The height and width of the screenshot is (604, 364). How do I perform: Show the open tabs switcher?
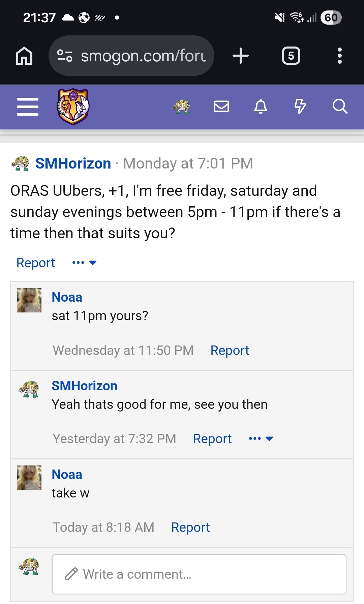pos(291,56)
